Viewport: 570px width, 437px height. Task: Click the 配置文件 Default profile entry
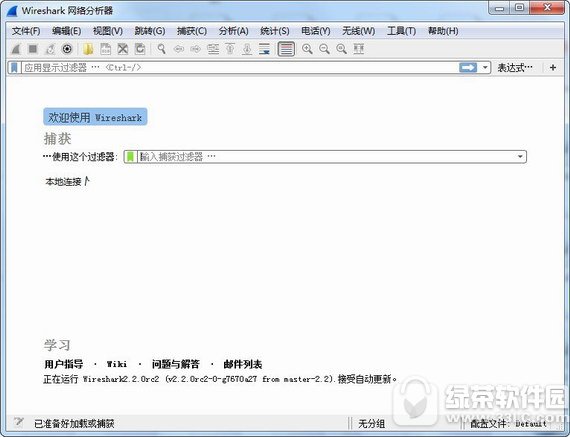coord(508,424)
